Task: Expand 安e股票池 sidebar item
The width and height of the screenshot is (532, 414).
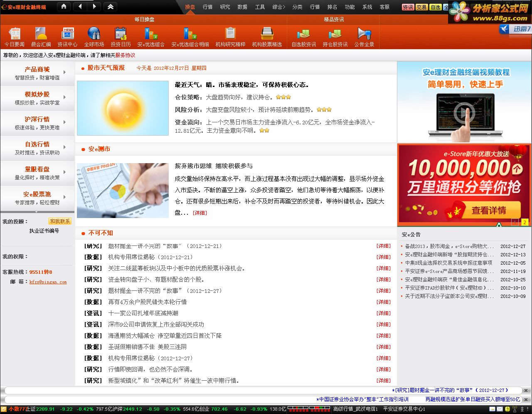Action: click(x=37, y=198)
